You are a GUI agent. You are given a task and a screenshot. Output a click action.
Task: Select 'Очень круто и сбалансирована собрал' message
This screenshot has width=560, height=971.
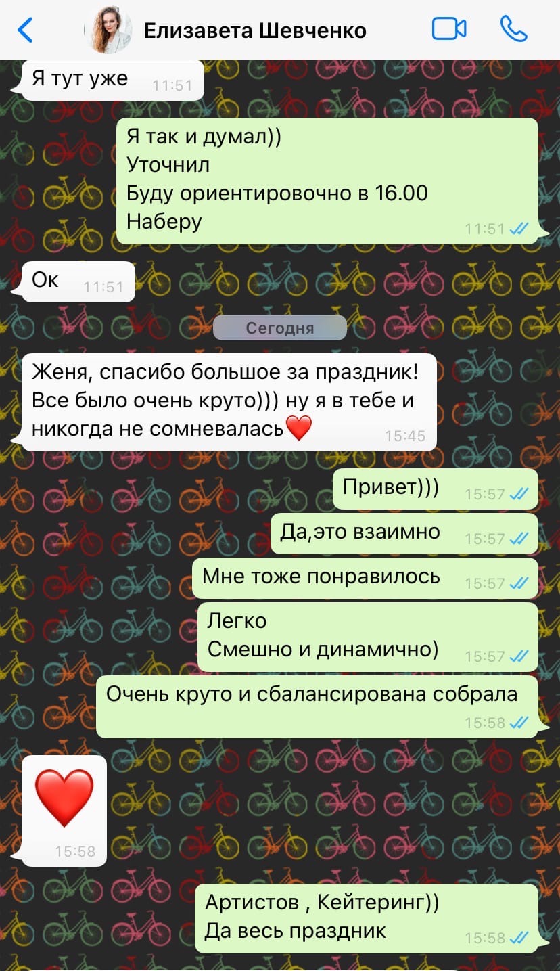point(317,706)
